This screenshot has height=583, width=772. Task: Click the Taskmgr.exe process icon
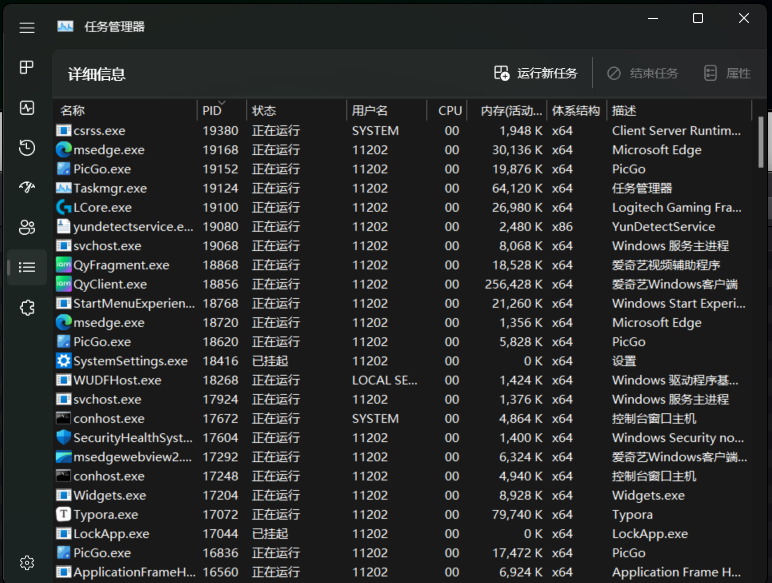[64, 188]
